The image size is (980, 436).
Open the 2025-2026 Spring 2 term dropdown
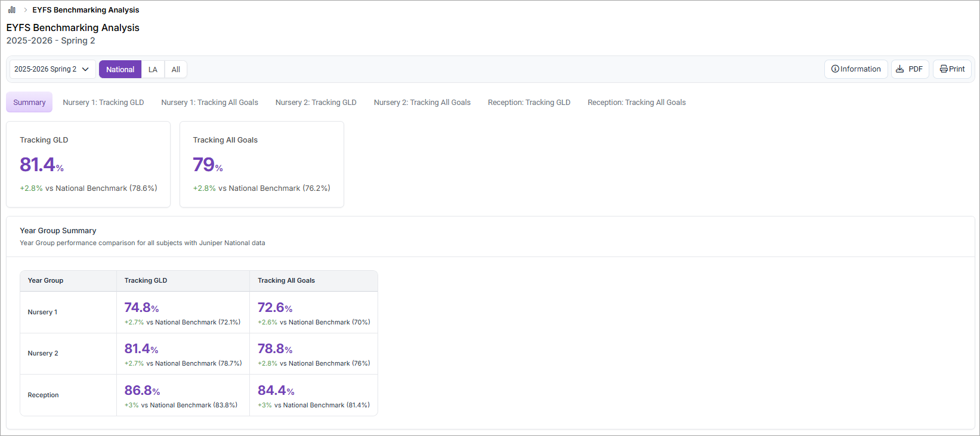52,69
